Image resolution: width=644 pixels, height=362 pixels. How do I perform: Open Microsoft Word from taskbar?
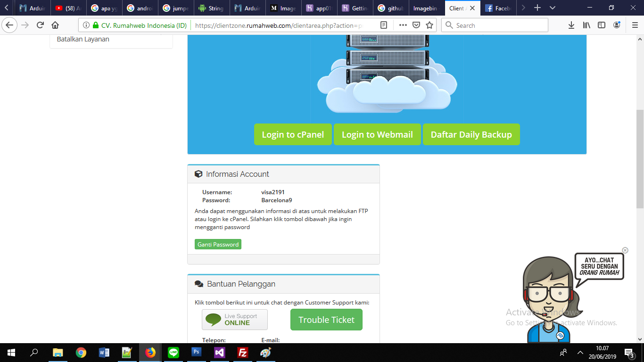tap(104, 353)
